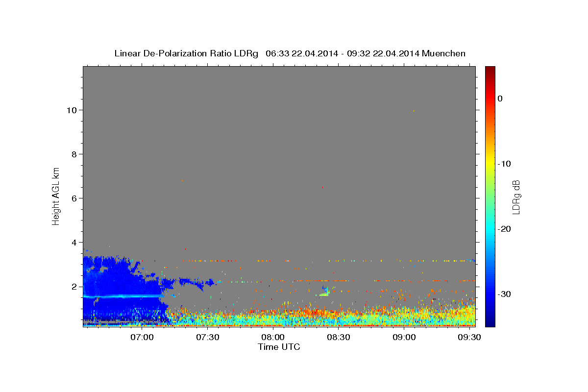Click the colorbar tick label -30
Viewport: 588px width, 392px height.
504,294
